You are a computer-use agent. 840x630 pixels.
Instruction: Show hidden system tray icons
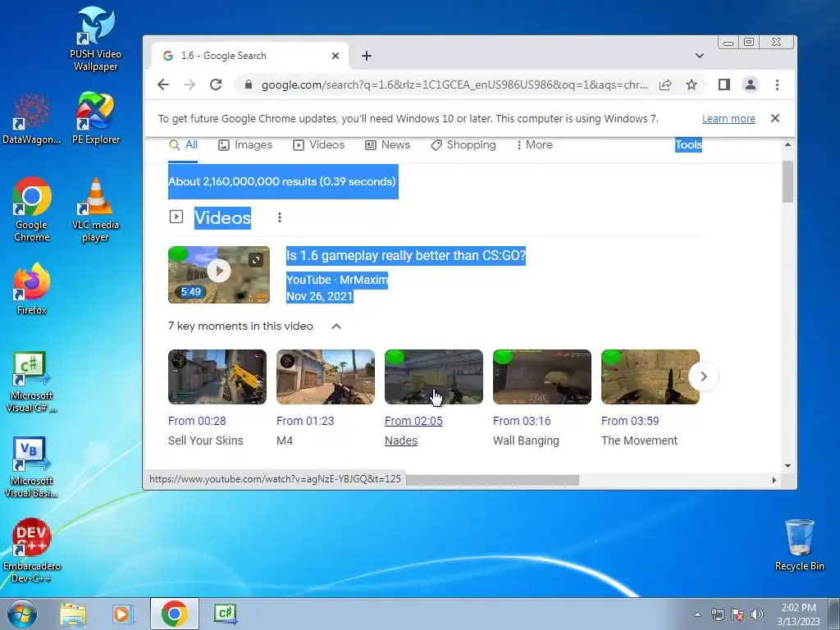(x=697, y=614)
